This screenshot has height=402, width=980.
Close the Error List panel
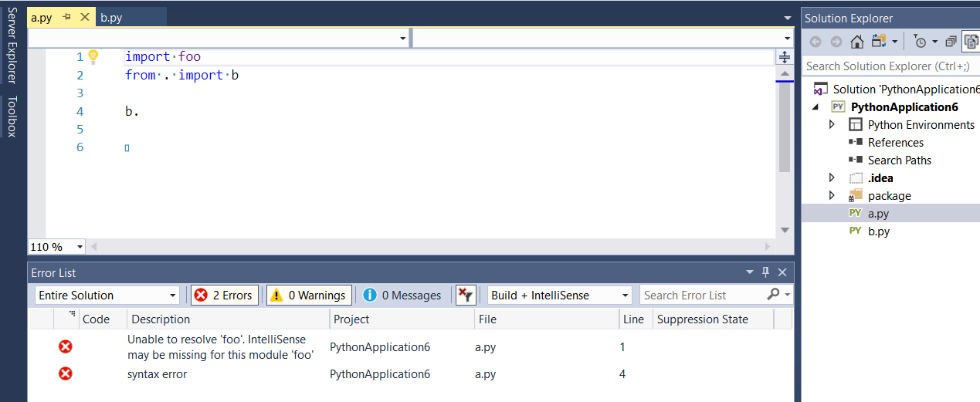tap(782, 272)
